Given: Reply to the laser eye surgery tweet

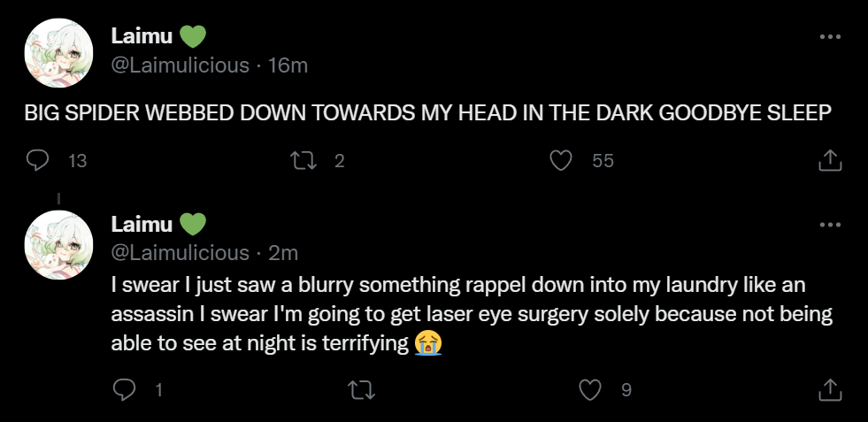Looking at the screenshot, I should [x=125, y=389].
